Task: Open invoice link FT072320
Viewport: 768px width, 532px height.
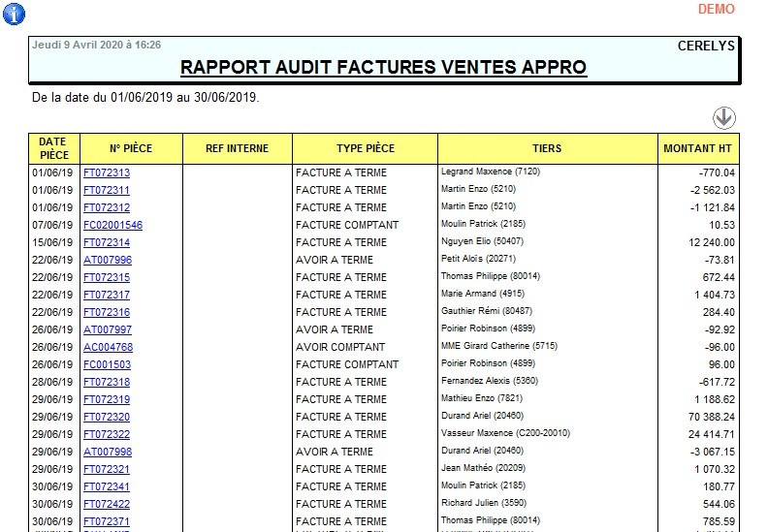Action: point(107,417)
